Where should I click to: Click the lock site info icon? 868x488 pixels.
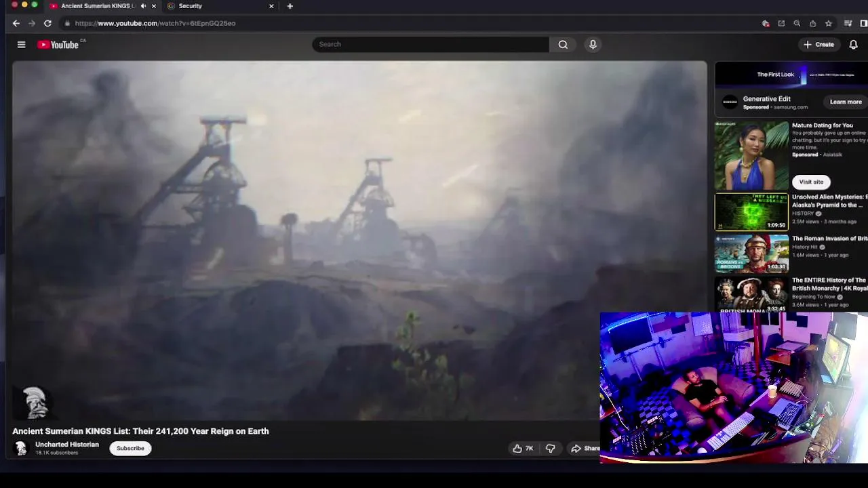point(67,23)
